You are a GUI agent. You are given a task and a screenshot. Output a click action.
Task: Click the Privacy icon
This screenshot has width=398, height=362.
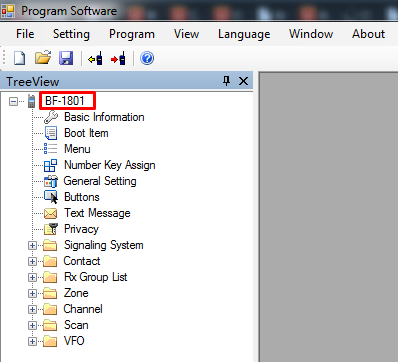(x=51, y=229)
